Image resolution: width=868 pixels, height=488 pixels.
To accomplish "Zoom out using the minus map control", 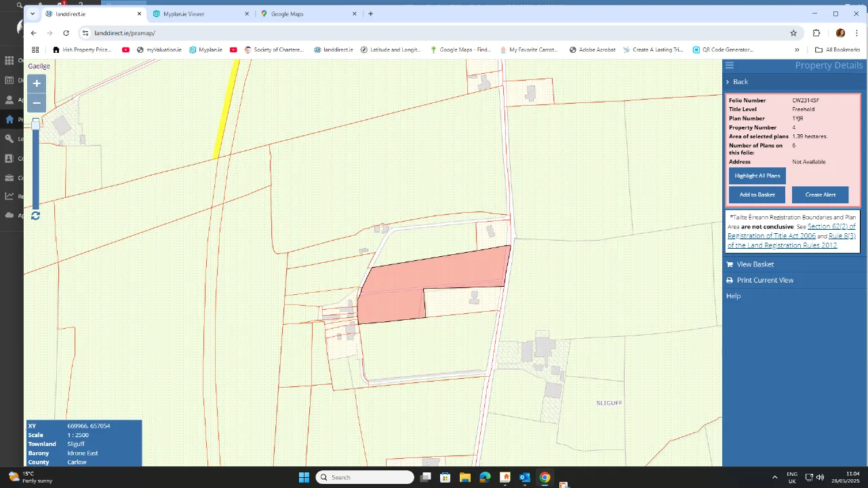I will coord(37,102).
